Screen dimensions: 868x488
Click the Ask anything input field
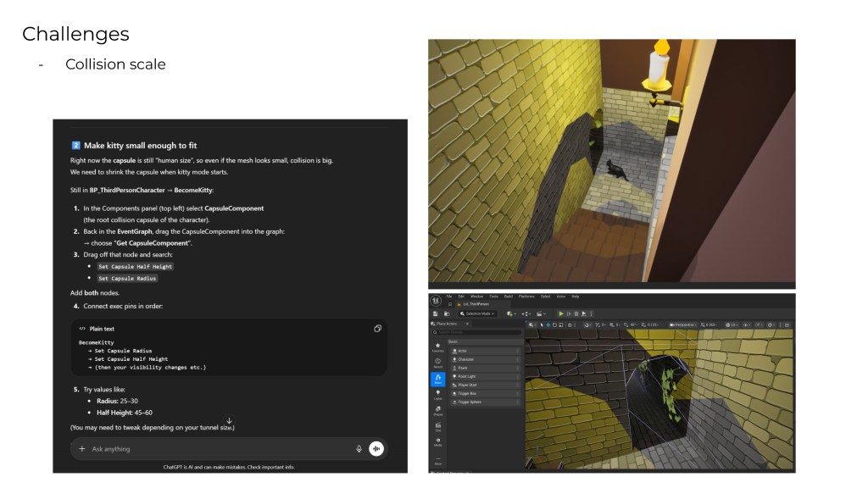(x=212, y=449)
